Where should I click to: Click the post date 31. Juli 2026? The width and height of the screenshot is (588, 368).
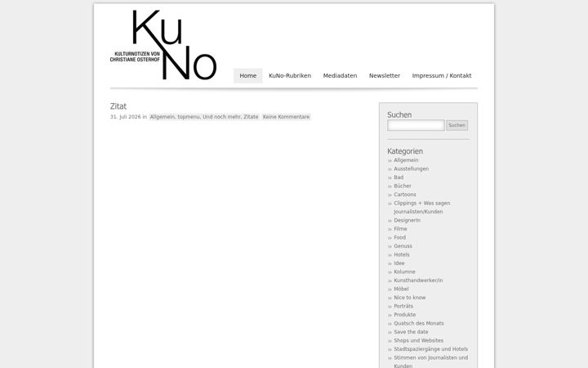(x=125, y=117)
